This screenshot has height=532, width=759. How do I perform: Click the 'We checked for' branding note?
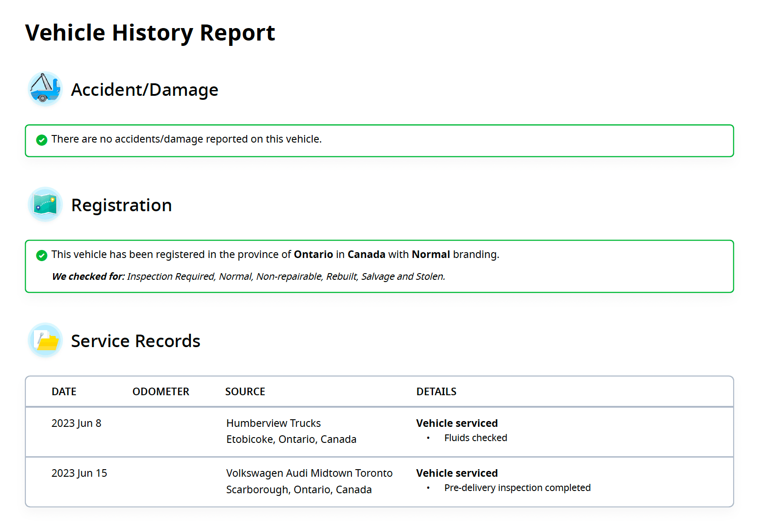point(248,277)
